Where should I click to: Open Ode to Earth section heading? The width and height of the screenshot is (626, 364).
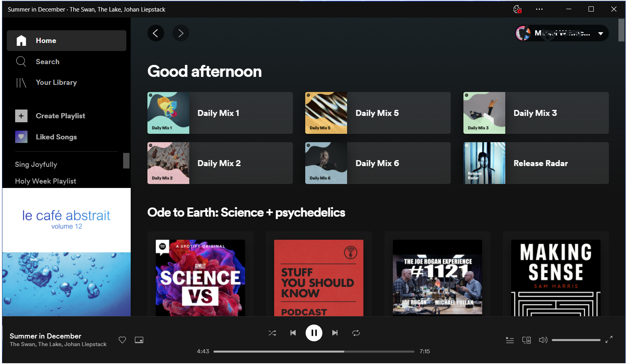[x=246, y=213]
